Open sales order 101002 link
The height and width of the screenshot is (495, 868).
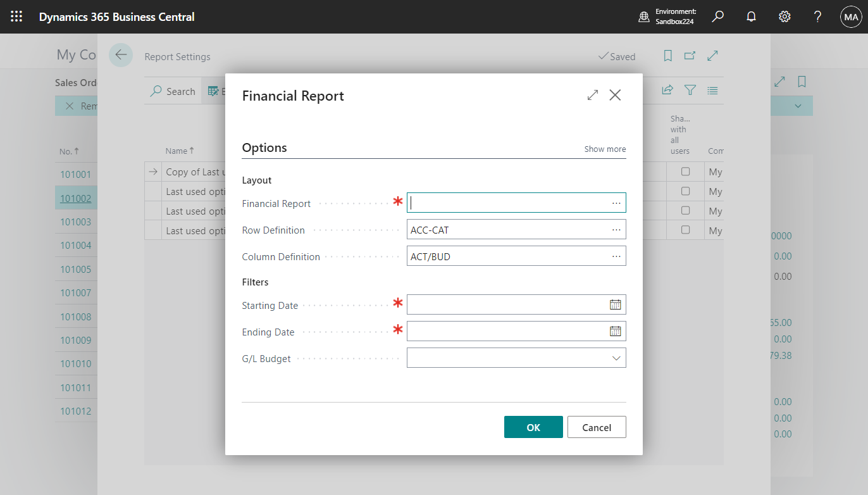point(76,197)
